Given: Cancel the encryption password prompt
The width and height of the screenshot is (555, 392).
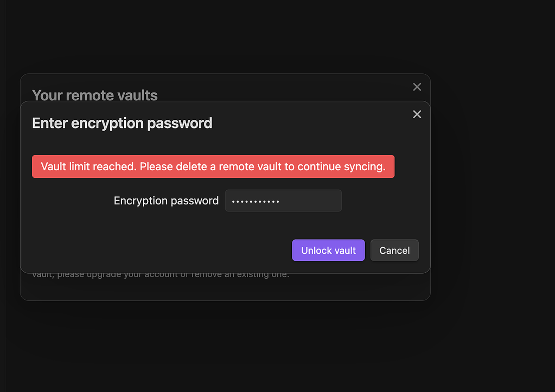Looking at the screenshot, I should (x=394, y=250).
